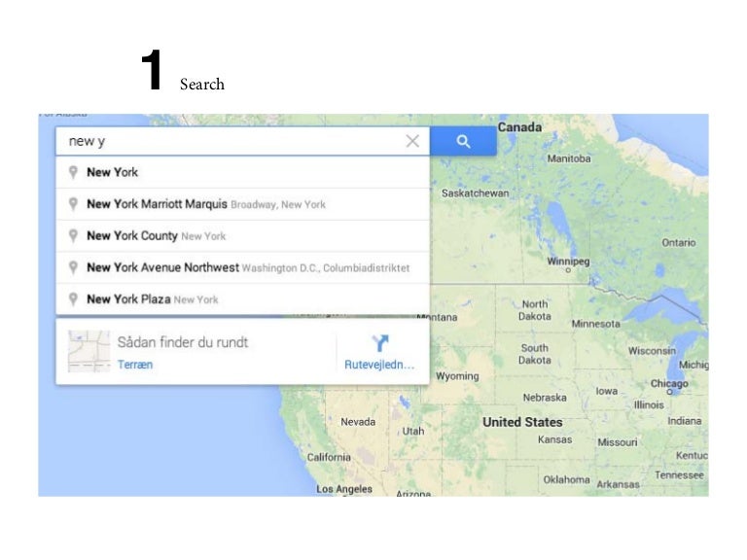747x560 pixels.
Task: Click the pin icon beside 'New York Plaza'
Action: 73,298
